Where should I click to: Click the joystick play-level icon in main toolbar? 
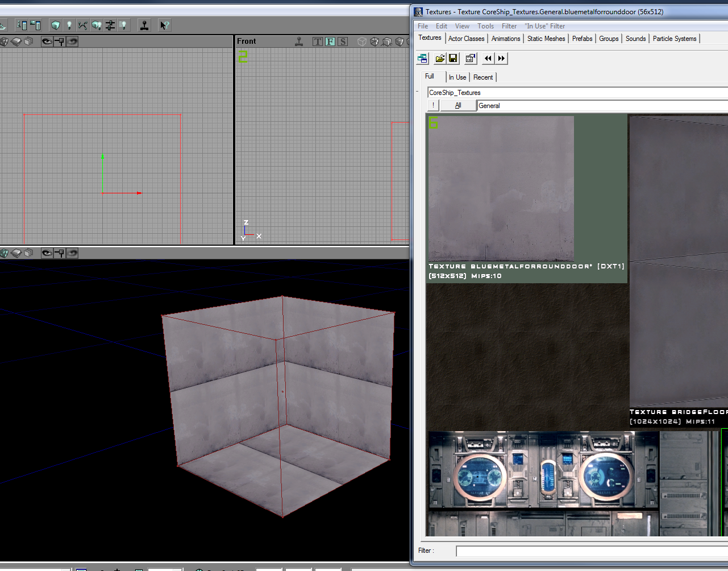[144, 25]
